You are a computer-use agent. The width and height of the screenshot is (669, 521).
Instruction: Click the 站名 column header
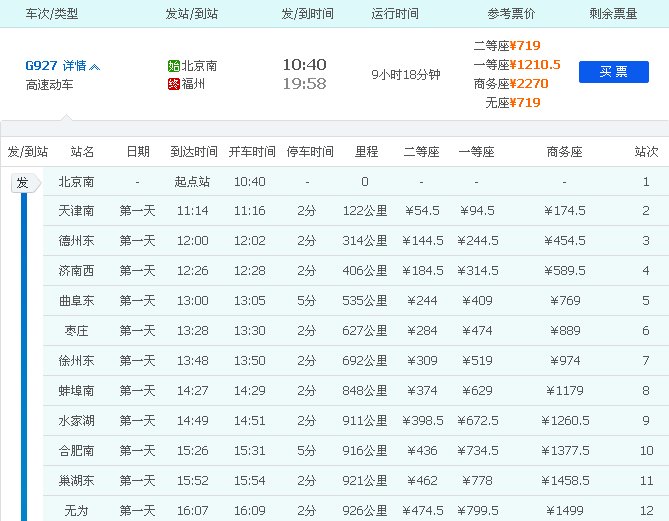pos(82,151)
